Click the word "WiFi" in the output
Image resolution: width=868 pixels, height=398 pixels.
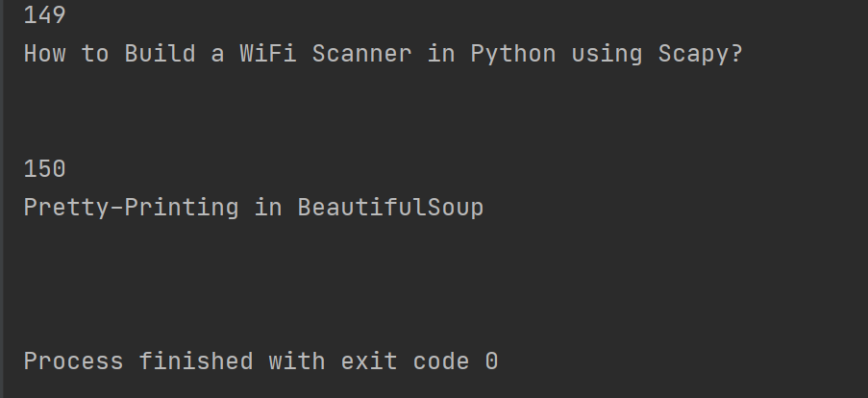[x=267, y=54]
